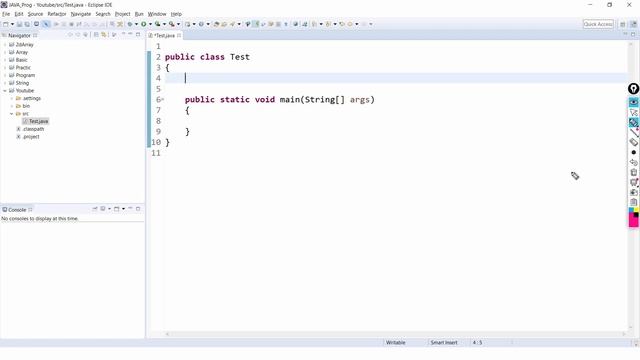Viewport: 640px width, 360px height.
Task: Expand the Practic project node
Action: coord(5,68)
